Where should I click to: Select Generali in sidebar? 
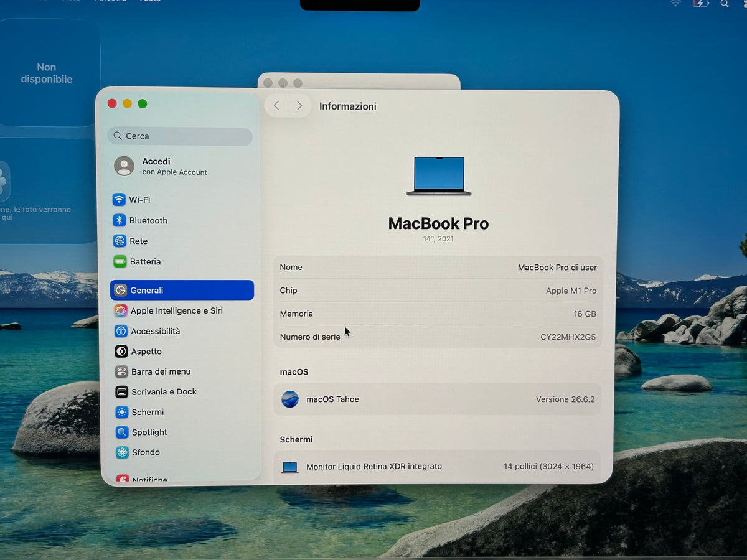coord(182,290)
